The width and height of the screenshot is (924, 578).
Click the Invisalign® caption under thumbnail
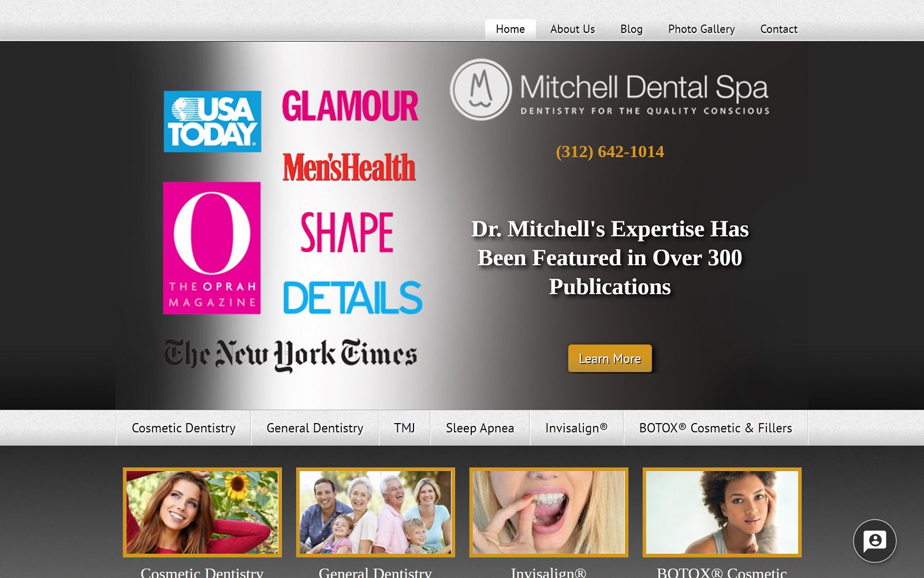coord(549,572)
